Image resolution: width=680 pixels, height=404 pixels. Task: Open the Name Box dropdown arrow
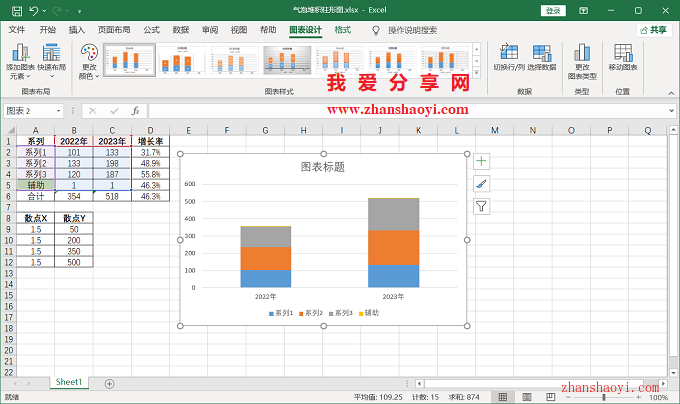coord(59,111)
